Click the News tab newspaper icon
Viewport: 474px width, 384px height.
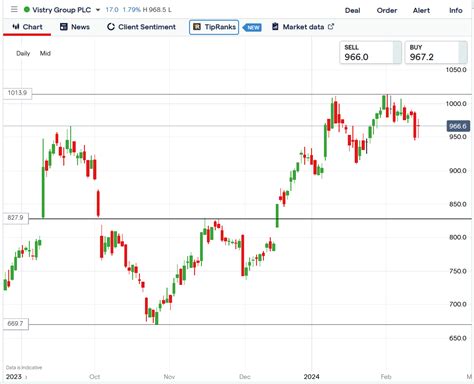point(64,27)
